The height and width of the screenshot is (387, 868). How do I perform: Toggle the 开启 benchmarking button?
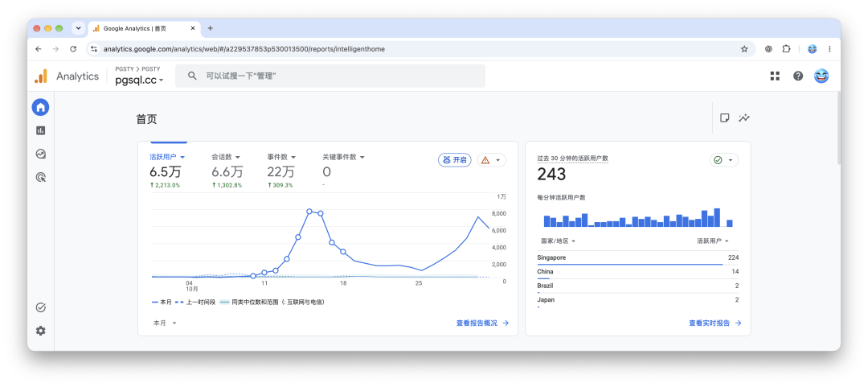point(454,159)
